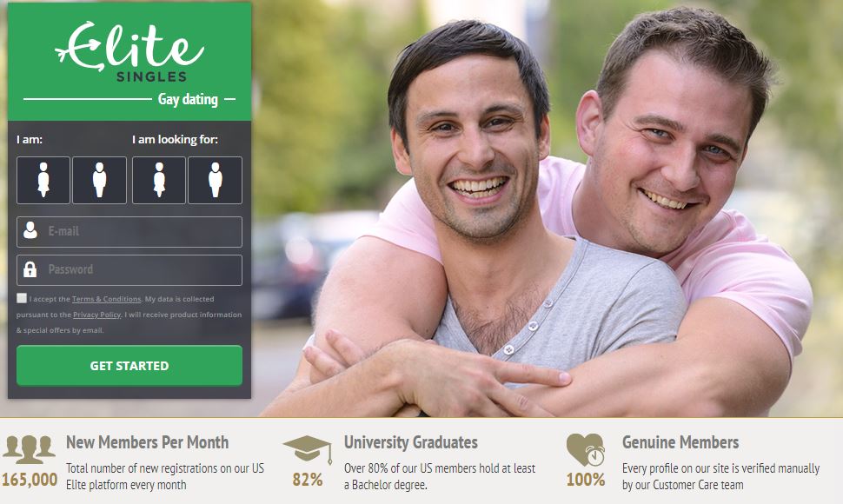Screen dimensions: 843x504
Task: Click the GET STARTED button
Action: (x=129, y=365)
